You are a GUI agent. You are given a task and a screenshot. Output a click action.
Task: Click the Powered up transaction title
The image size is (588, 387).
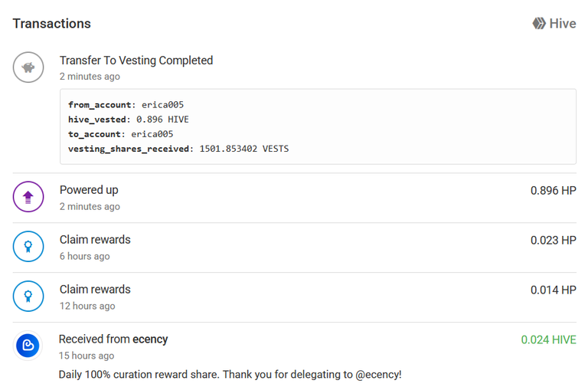click(x=89, y=190)
